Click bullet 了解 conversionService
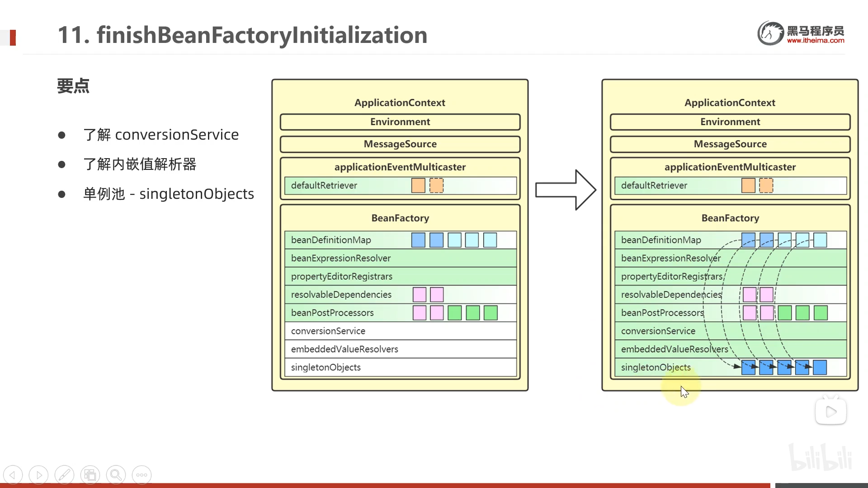This screenshot has height=488, width=868. click(161, 135)
